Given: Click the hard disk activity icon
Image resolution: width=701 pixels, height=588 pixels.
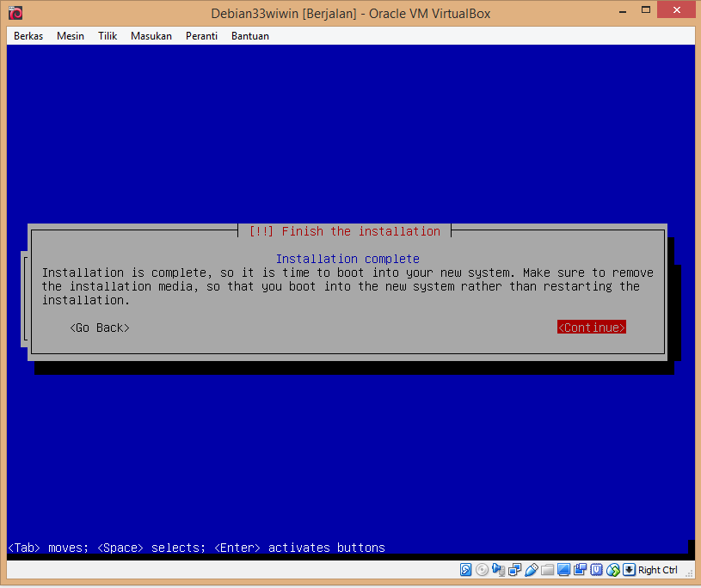Looking at the screenshot, I should (x=465, y=570).
